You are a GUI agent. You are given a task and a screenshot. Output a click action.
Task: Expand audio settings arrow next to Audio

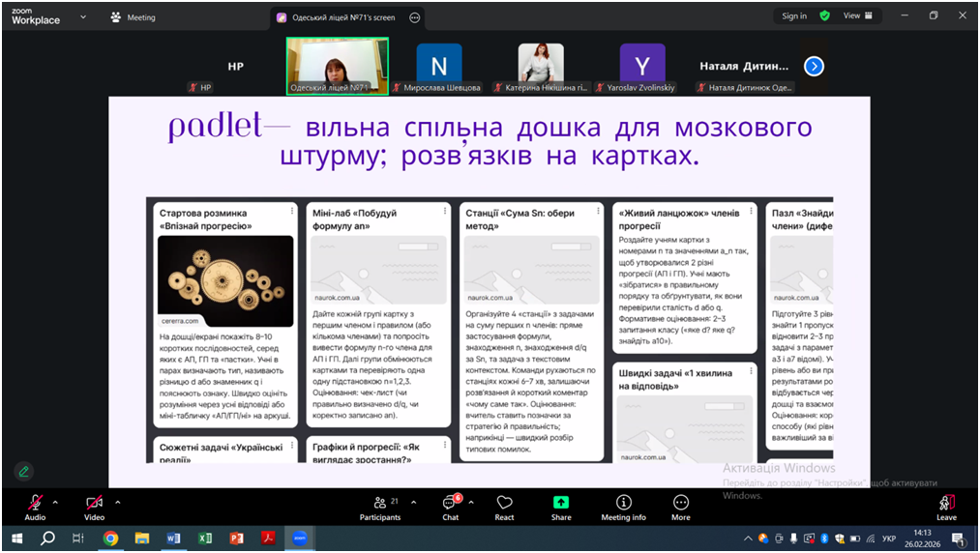tap(55, 502)
